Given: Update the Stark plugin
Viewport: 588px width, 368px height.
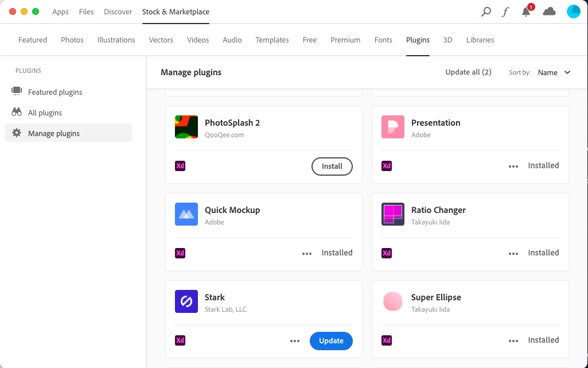Looking at the screenshot, I should coord(331,340).
